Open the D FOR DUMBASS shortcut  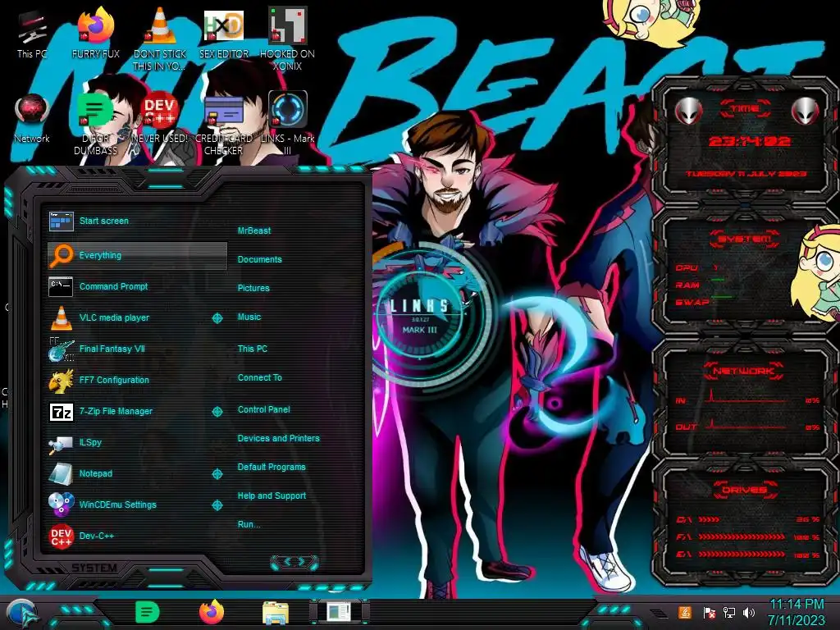[x=95, y=125]
